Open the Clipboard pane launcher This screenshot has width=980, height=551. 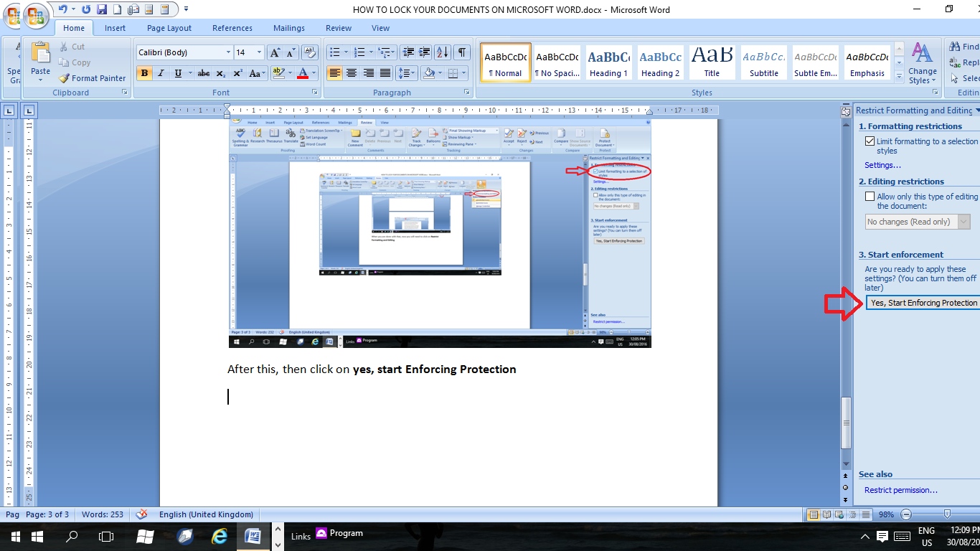point(125,93)
